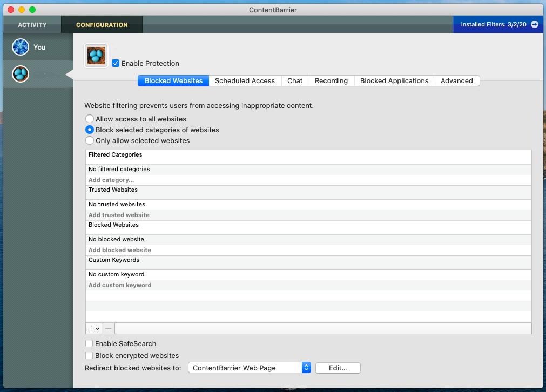Open Redirect blocked websites dropdown
This screenshot has width=546, height=392.
(x=250, y=368)
